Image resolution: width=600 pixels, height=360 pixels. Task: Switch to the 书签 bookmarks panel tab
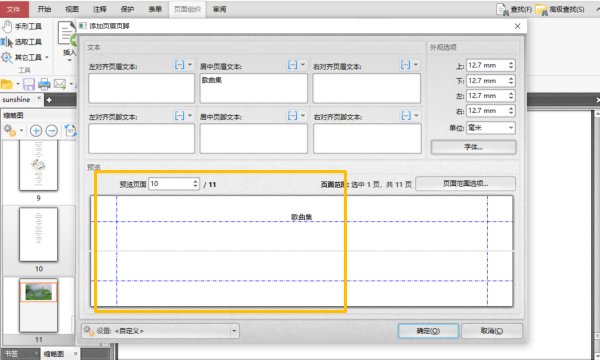point(11,353)
